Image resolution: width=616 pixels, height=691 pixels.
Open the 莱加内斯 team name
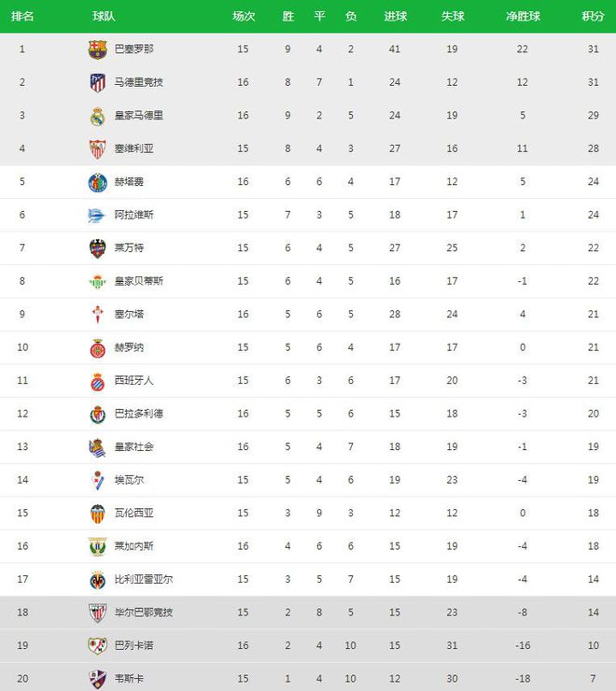(x=134, y=546)
